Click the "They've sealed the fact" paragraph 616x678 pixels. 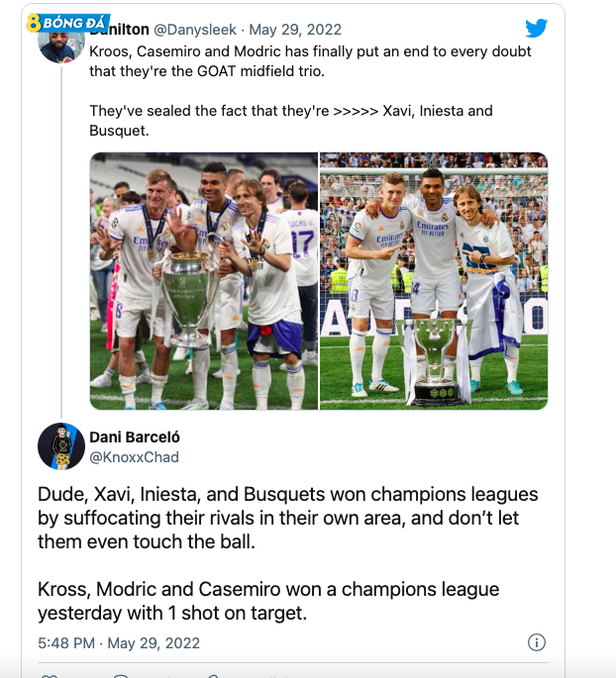(x=290, y=121)
